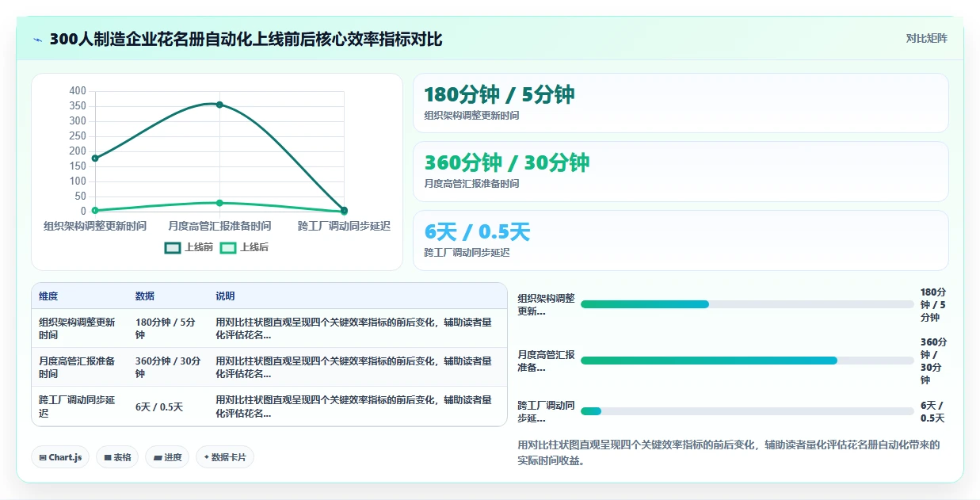This screenshot has width=980, height=500.
Task: Open the 6天 / 0.5天 data card
Action: pyautogui.click(x=681, y=240)
